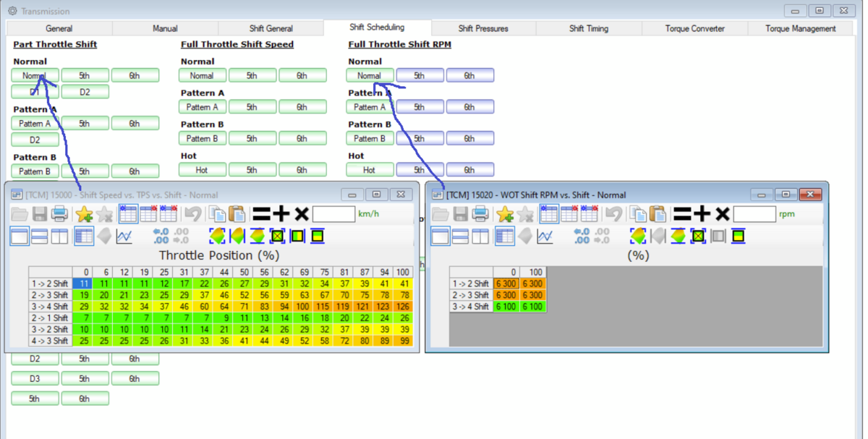Click the print icon in WOT Shift RPM window
The height and width of the screenshot is (439, 868).
pyautogui.click(x=480, y=214)
